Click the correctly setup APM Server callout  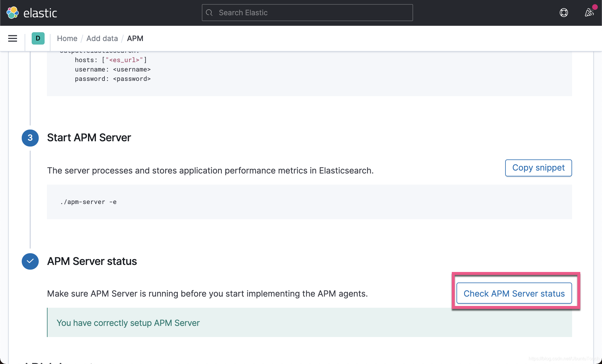click(128, 323)
